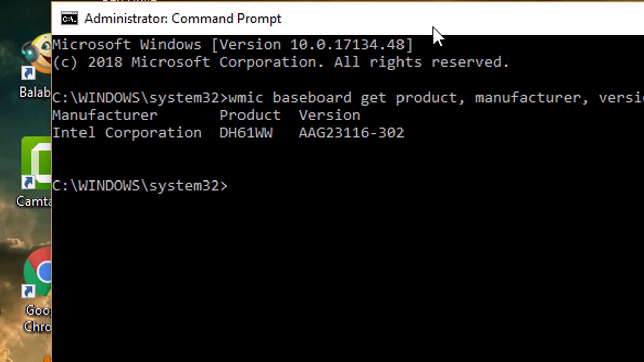This screenshot has width=644, height=362.
Task: Click the Manufacturer column header text
Action: click(x=105, y=115)
